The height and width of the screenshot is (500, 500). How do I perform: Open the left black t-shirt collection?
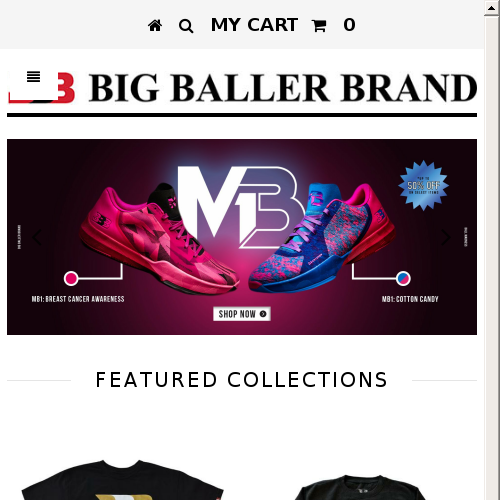(x=122, y=480)
